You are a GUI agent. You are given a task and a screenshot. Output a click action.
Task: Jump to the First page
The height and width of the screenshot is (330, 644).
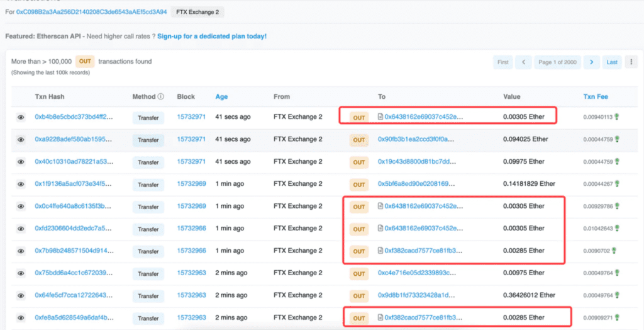tap(502, 62)
